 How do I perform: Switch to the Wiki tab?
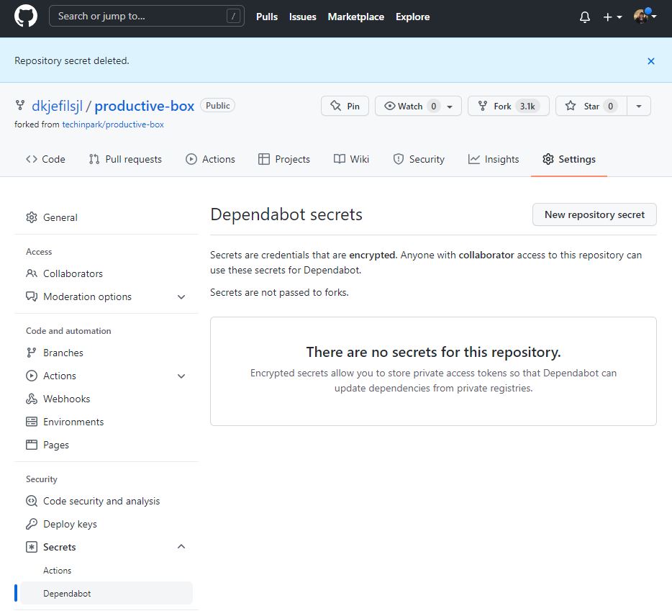351,159
